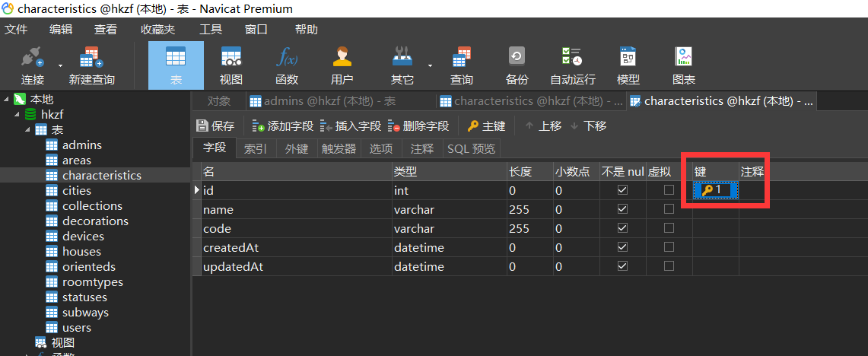The image size is (868, 356).
Task: Select the 本地 connection icon
Action: [x=20, y=100]
